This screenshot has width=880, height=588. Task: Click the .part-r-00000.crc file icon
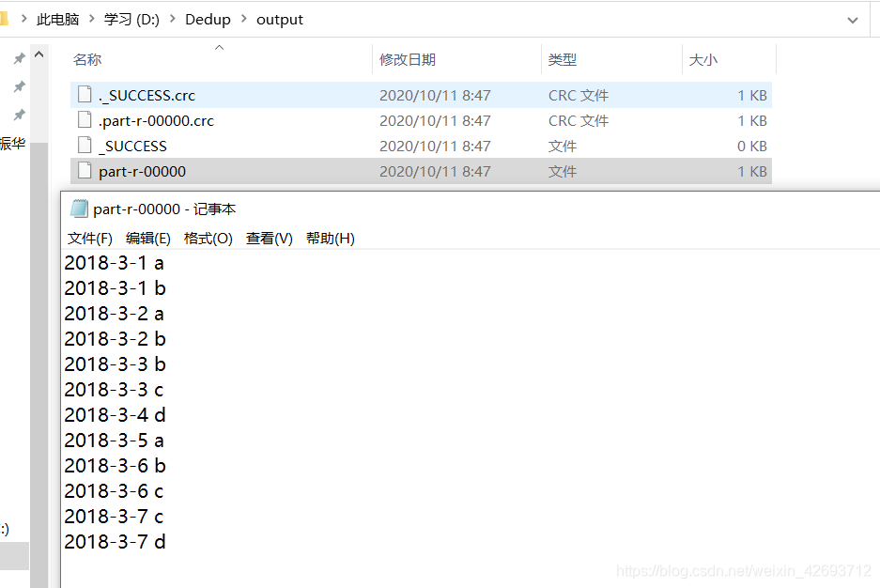click(85, 119)
